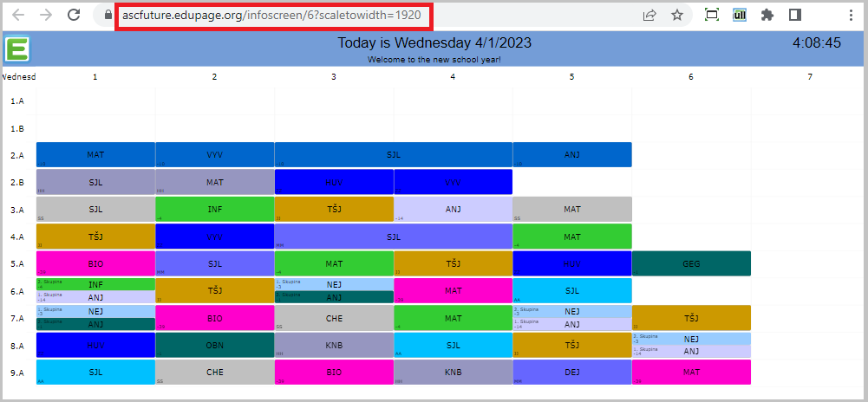
Task: Click the green EduPage logo
Action: pos(17,49)
